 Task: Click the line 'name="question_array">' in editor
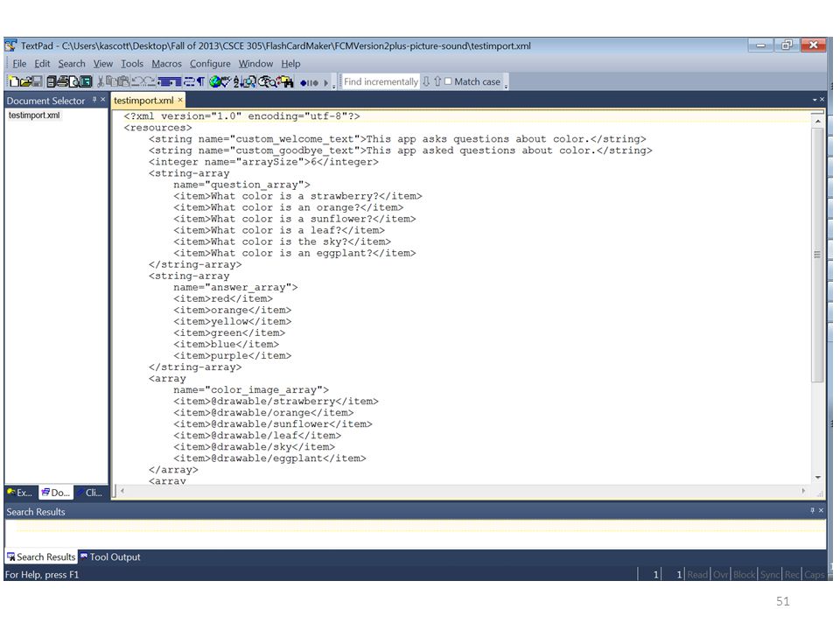coord(241,185)
